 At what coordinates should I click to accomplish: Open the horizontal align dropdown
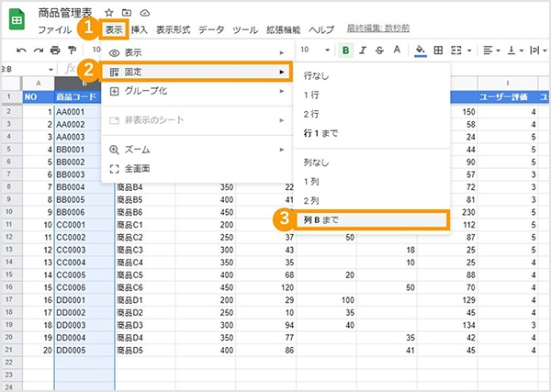[491, 50]
